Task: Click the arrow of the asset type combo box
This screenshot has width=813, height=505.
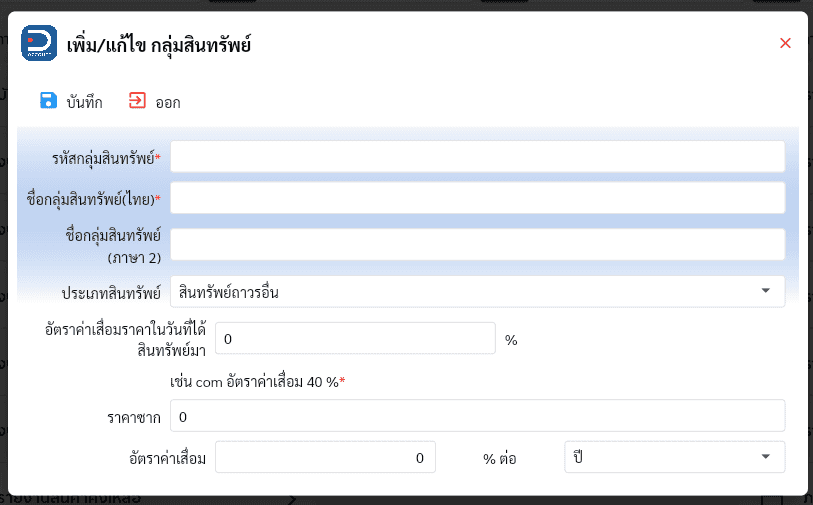Action: pos(765,291)
